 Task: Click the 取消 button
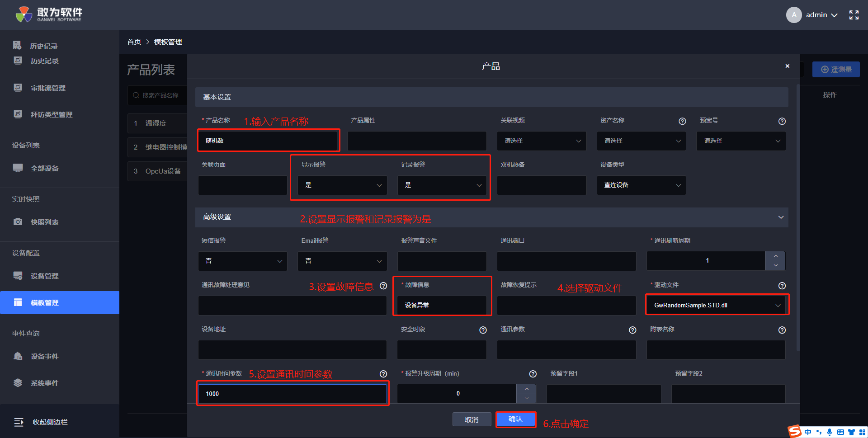[472, 419]
